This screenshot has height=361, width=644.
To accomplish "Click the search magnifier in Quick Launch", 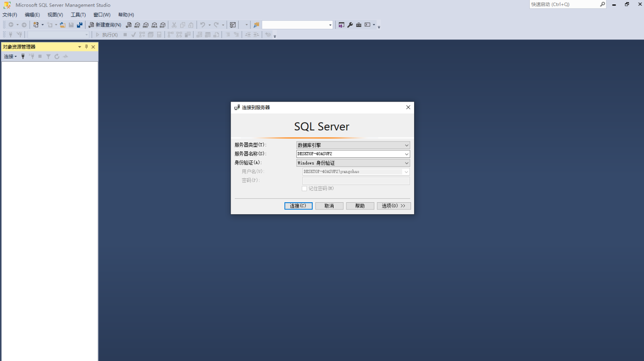I will (602, 4).
